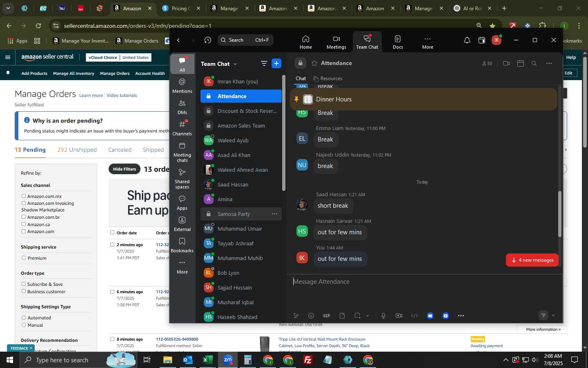Open Channels in Zoom sidebar
The width and height of the screenshot is (588, 368).
pyautogui.click(x=182, y=128)
